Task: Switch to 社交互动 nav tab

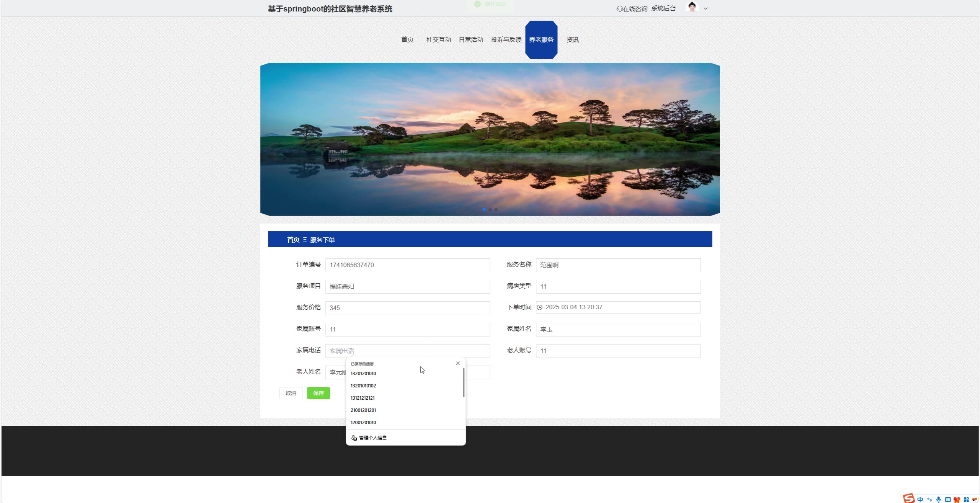Action: (439, 39)
